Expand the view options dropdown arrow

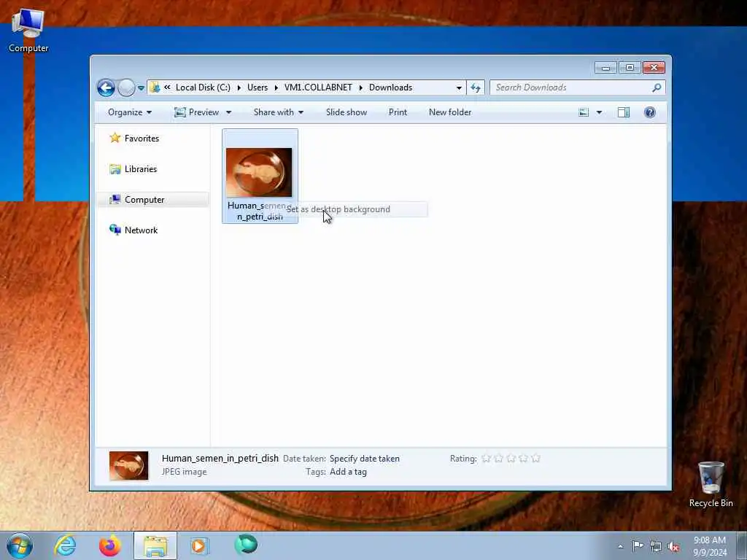(600, 113)
